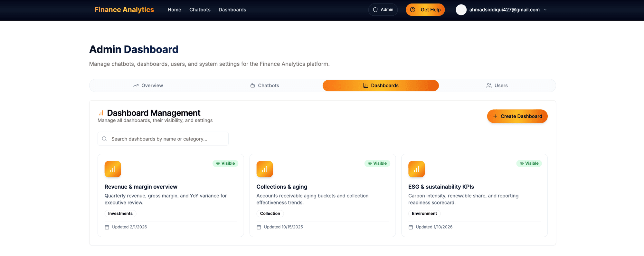The image size is (644, 256).
Task: Click the Create Dashboard button
Action: 517,116
